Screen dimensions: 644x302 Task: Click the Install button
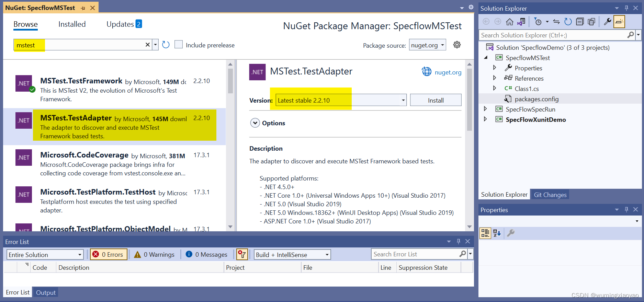[x=436, y=100]
